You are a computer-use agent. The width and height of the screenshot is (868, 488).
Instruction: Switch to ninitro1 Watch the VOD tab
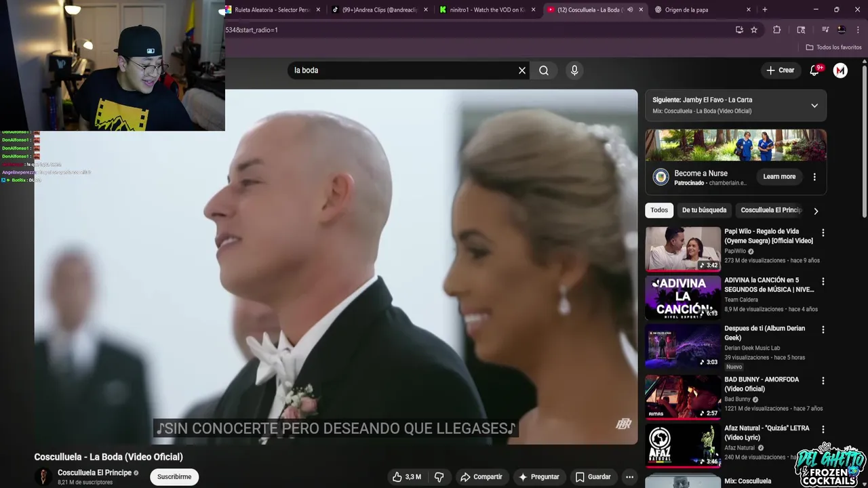point(487,9)
